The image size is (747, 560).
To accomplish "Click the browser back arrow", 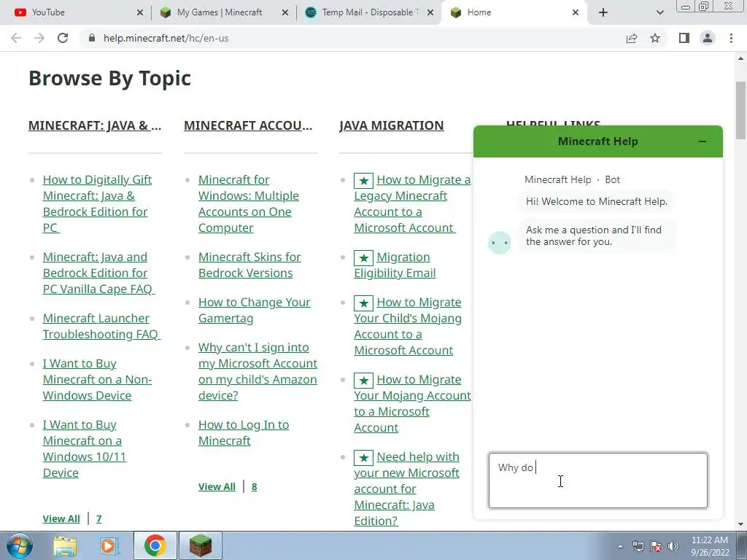I will coord(16,38).
